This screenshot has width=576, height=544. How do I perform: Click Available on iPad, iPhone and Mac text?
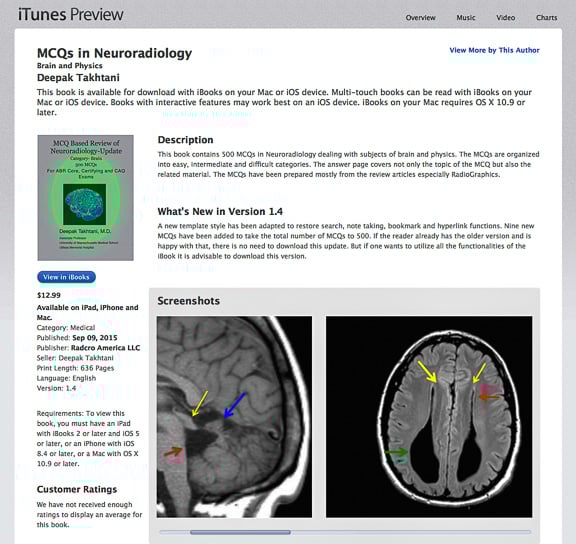click(x=88, y=312)
